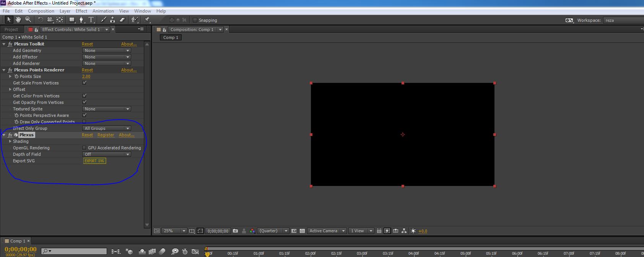Click the Register link for Plexus
This screenshot has height=257, width=644.
click(x=106, y=135)
